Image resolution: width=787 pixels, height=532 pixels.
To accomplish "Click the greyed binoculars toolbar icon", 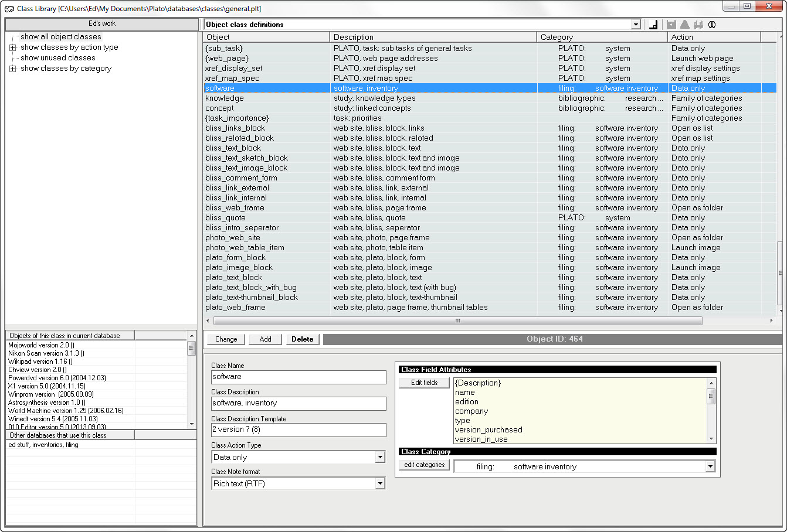I will [x=698, y=25].
